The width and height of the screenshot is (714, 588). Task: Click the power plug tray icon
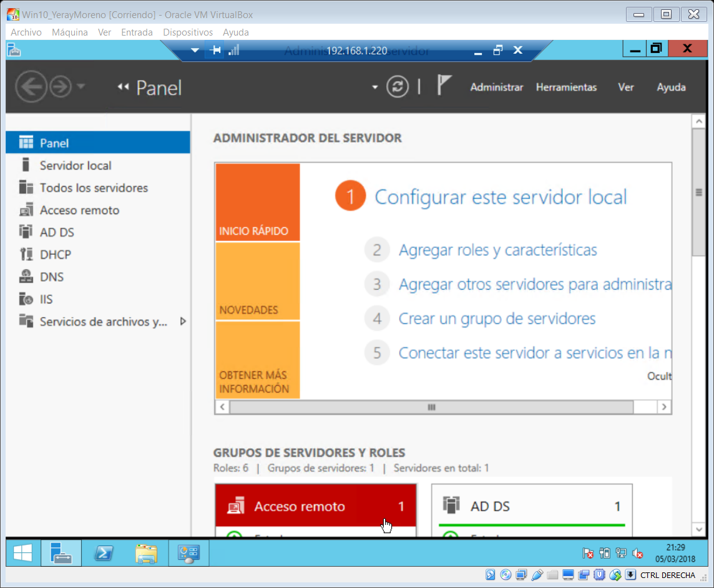pos(604,554)
